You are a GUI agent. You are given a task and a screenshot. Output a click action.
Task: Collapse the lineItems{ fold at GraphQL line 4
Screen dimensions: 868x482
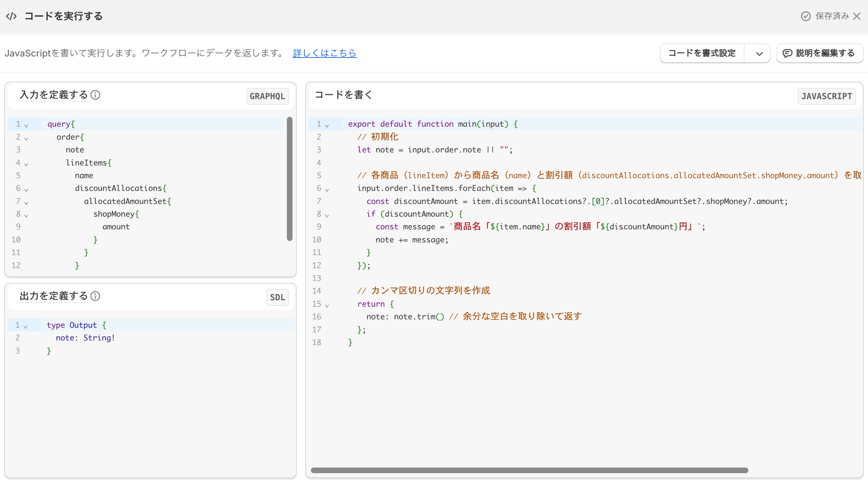pos(26,164)
